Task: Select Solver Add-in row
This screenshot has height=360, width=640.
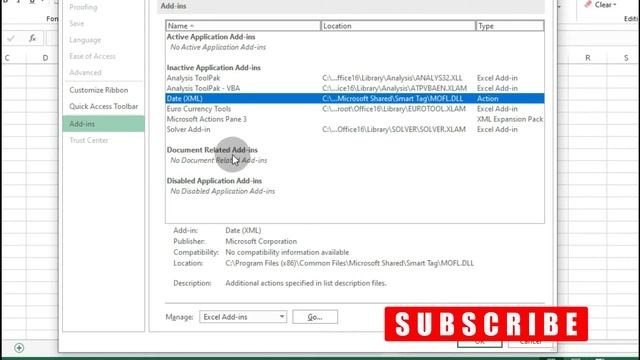Action: click(x=355, y=129)
